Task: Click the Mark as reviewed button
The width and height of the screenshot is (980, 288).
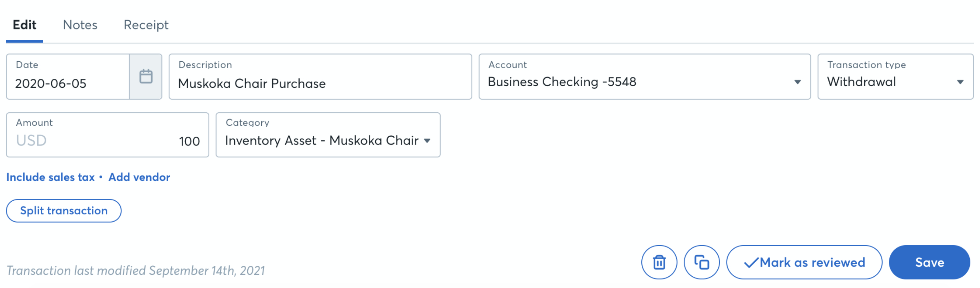Action: pyautogui.click(x=804, y=262)
